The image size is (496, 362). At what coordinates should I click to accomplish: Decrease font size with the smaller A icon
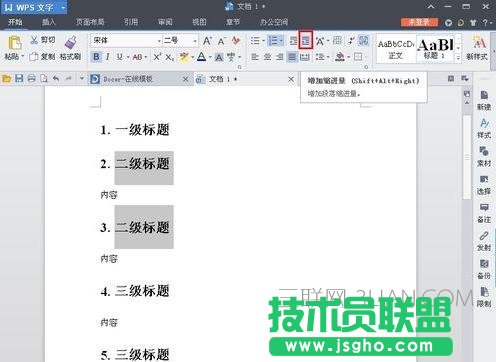pyautogui.click(x=221, y=41)
